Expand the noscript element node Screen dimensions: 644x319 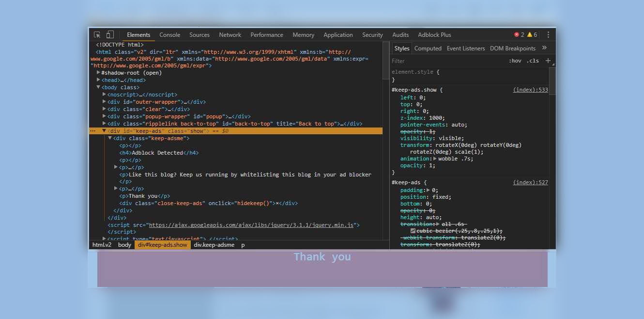(105, 95)
